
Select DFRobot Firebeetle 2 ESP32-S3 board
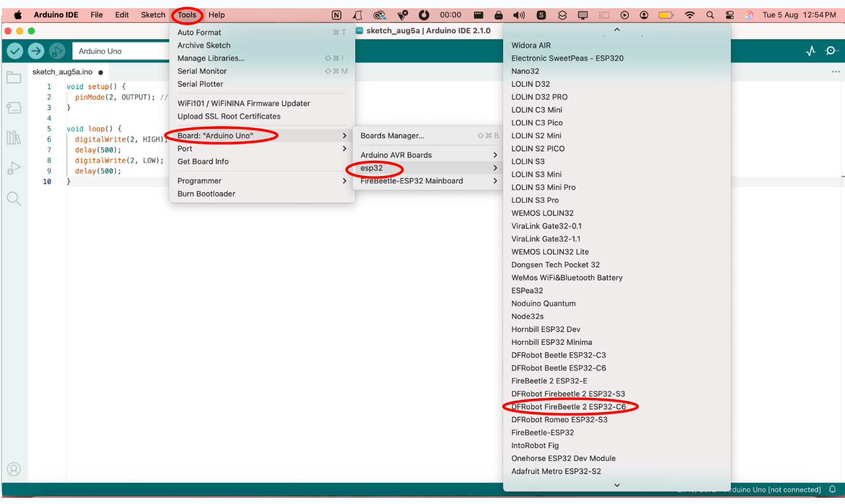point(617,394)
